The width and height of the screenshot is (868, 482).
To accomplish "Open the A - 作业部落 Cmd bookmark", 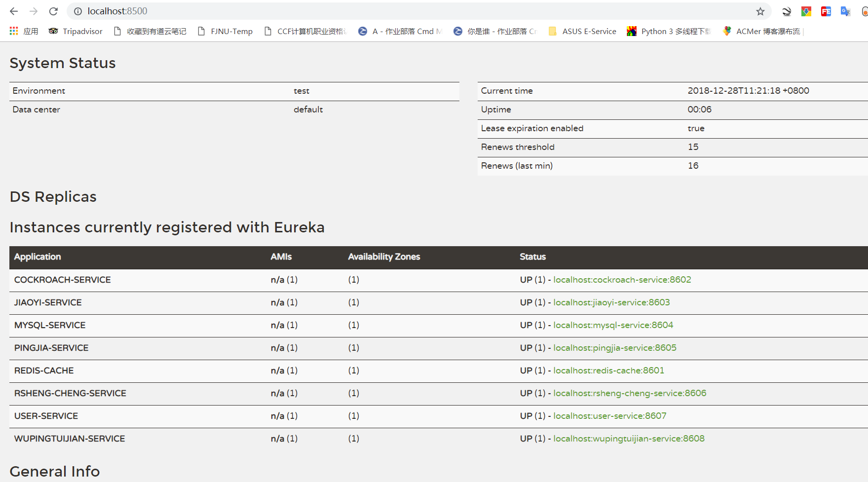I will (400, 31).
